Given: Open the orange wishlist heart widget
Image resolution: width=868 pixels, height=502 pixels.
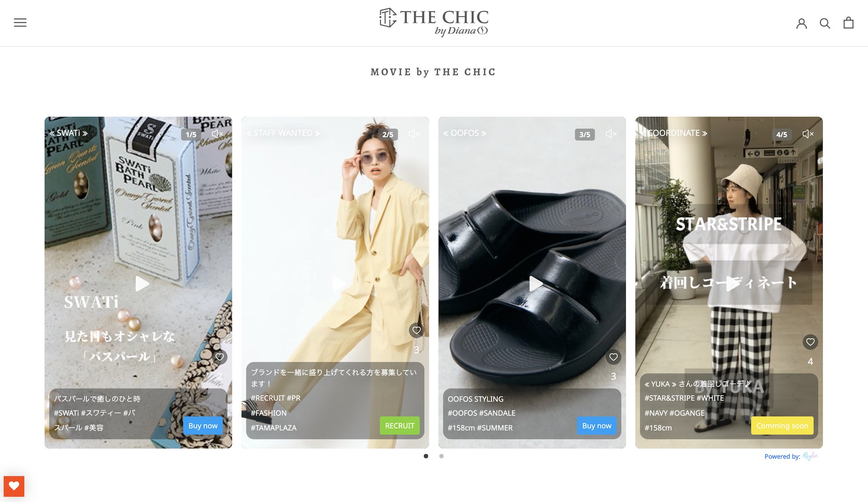Looking at the screenshot, I should (14, 486).
